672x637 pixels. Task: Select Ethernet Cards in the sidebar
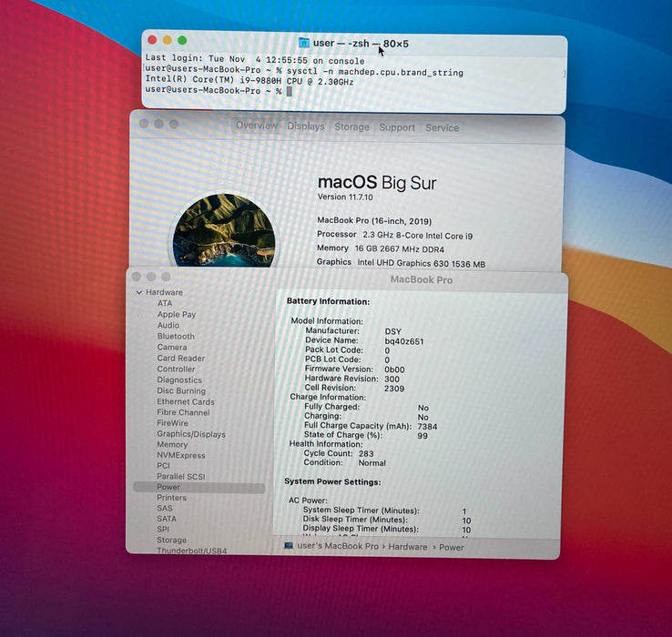[186, 402]
